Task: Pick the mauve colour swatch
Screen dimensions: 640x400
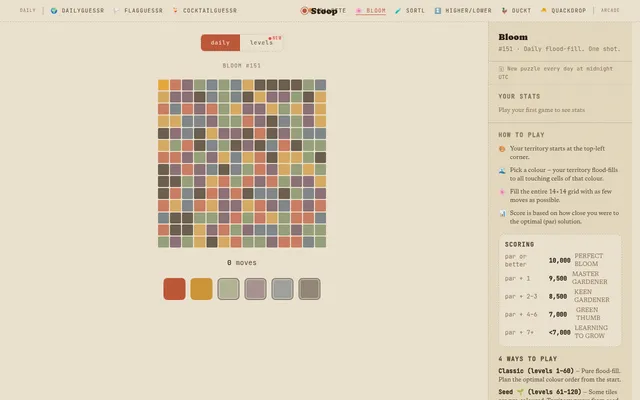Action: click(255, 289)
